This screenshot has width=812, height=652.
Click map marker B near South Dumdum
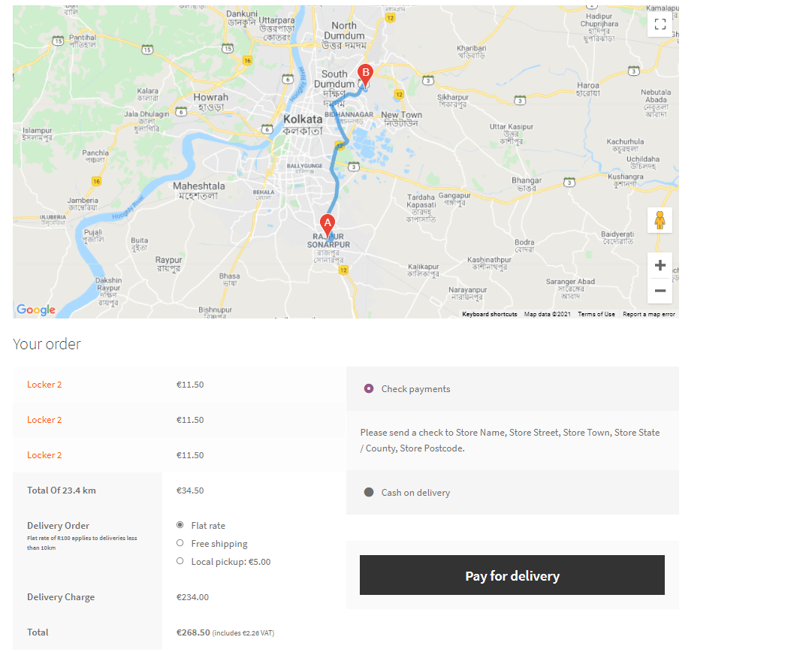coord(365,76)
